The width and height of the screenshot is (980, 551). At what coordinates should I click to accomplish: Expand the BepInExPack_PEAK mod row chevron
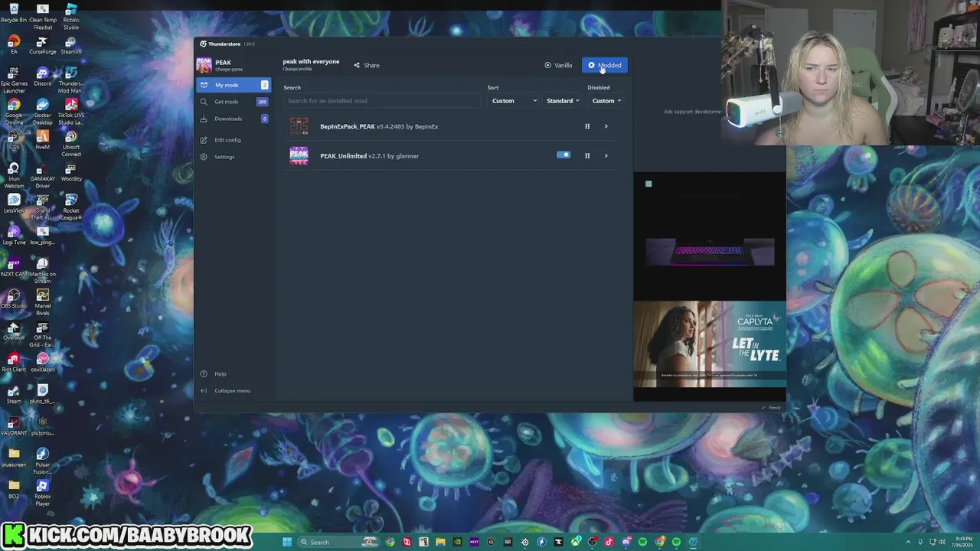606,126
